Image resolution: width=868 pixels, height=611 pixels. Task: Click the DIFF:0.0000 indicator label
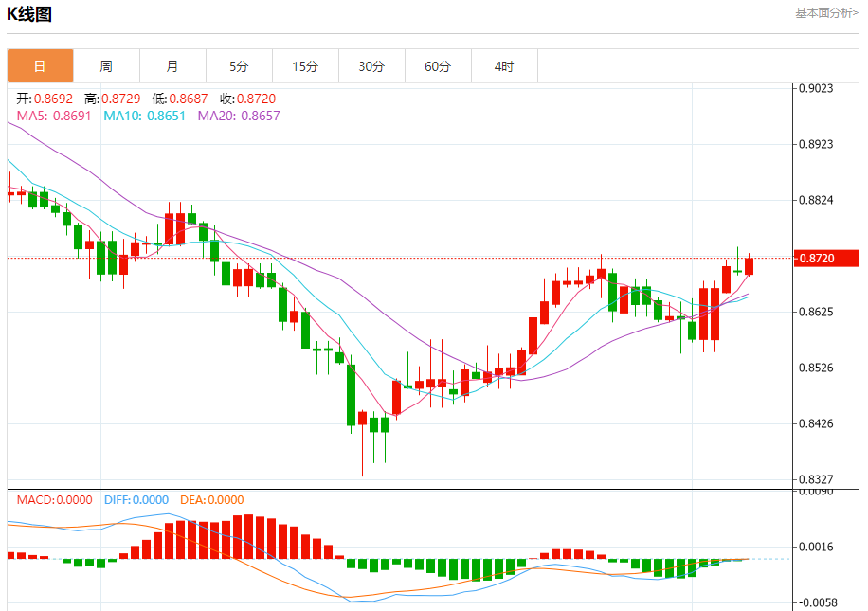[x=136, y=500]
